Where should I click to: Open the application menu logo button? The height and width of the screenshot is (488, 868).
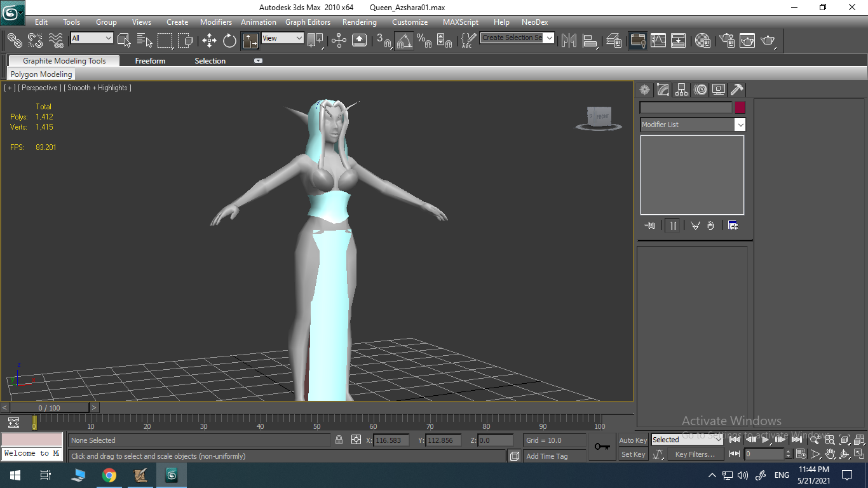click(13, 11)
